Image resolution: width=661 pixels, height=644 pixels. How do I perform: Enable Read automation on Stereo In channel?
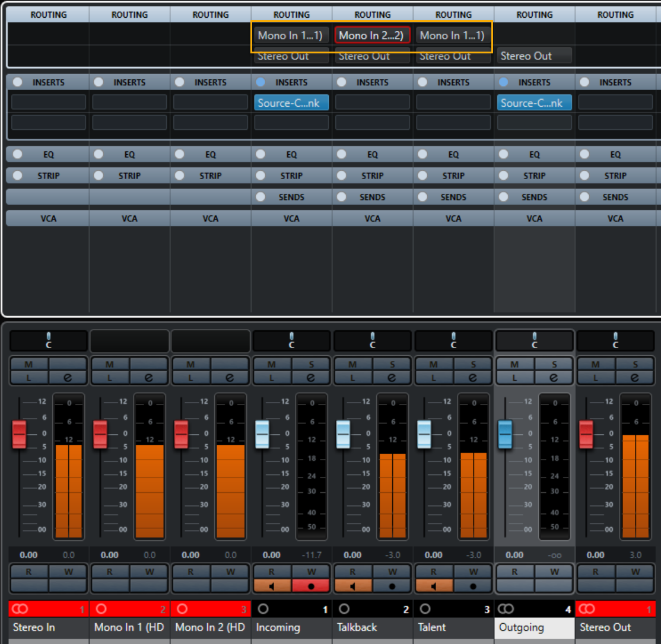[x=28, y=572]
